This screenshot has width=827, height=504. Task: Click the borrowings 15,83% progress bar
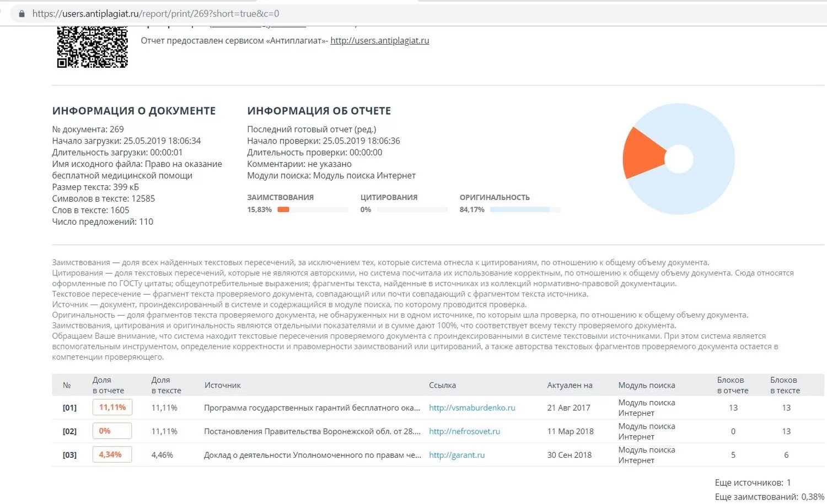[x=313, y=210]
